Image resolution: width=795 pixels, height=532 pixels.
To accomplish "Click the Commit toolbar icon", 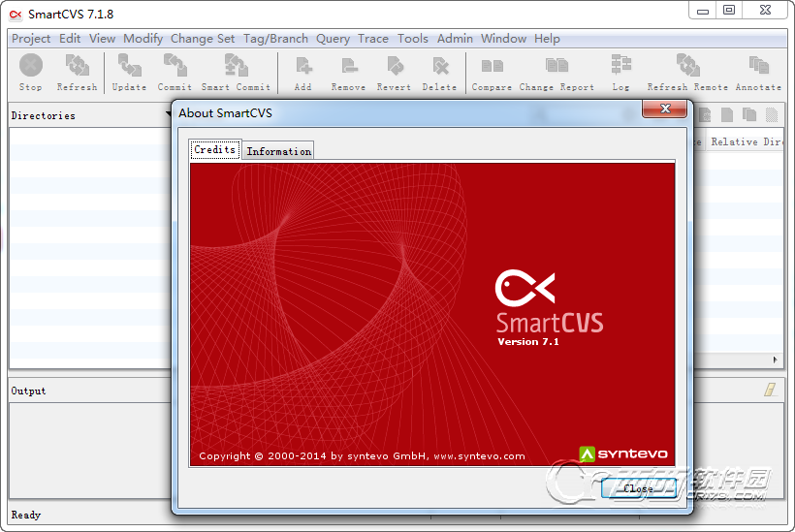I will pos(175,66).
